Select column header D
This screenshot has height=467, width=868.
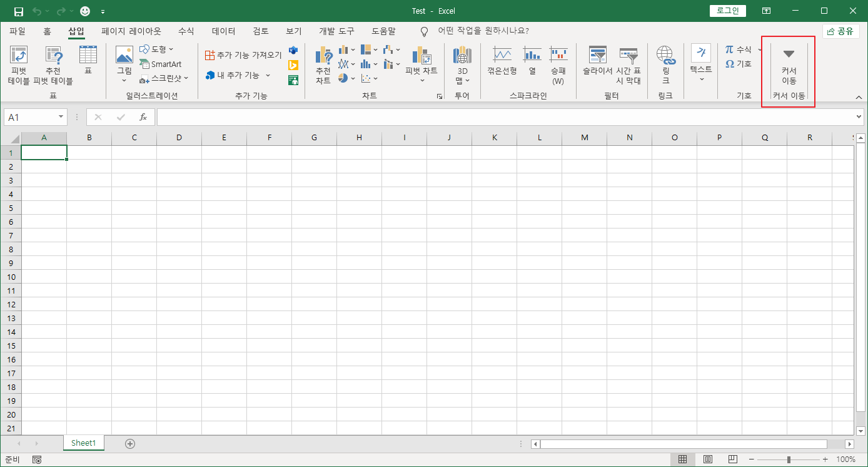[x=179, y=137]
